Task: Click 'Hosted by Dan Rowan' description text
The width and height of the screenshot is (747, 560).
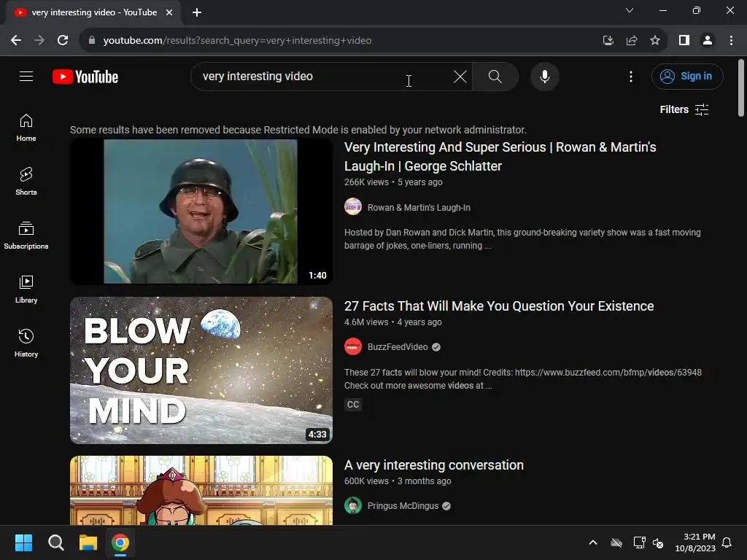Action: click(522, 239)
